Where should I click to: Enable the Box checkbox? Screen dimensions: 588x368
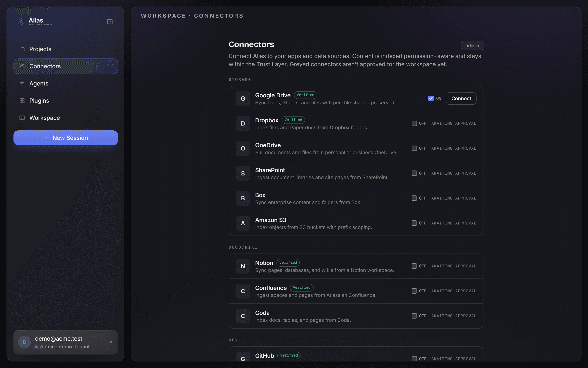coord(414,198)
